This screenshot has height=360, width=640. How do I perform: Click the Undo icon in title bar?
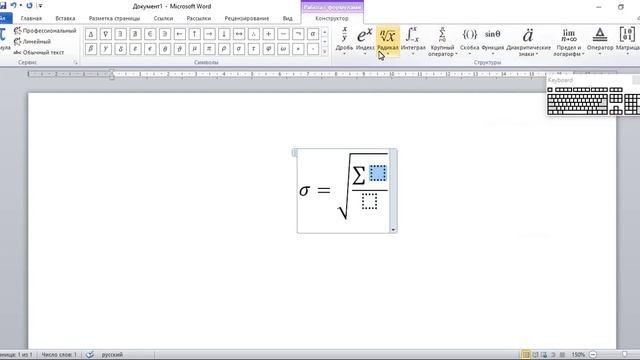point(13,6)
